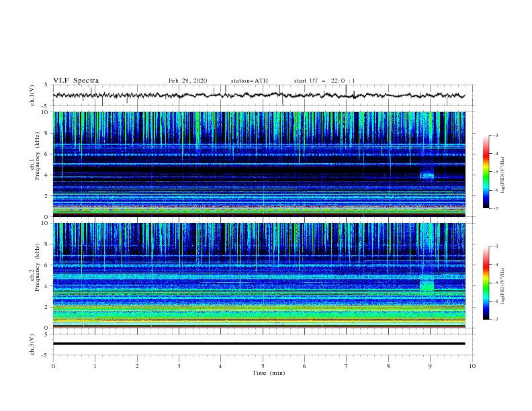This screenshot has height=411, width=532.
Task: Click the time axis tick label "10" beside "9"
Action: (x=472, y=366)
